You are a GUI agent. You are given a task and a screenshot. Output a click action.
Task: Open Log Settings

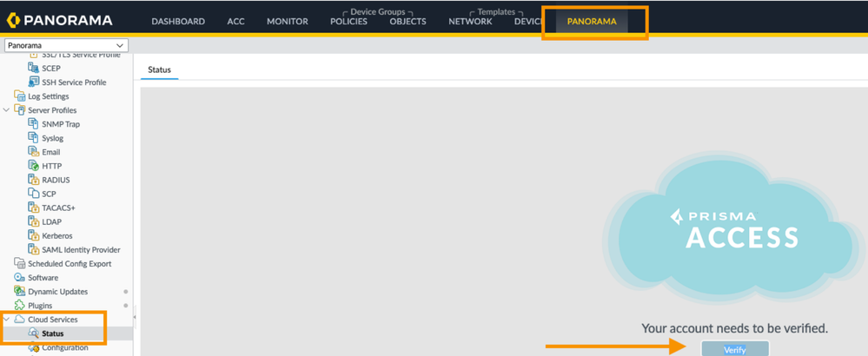point(49,96)
